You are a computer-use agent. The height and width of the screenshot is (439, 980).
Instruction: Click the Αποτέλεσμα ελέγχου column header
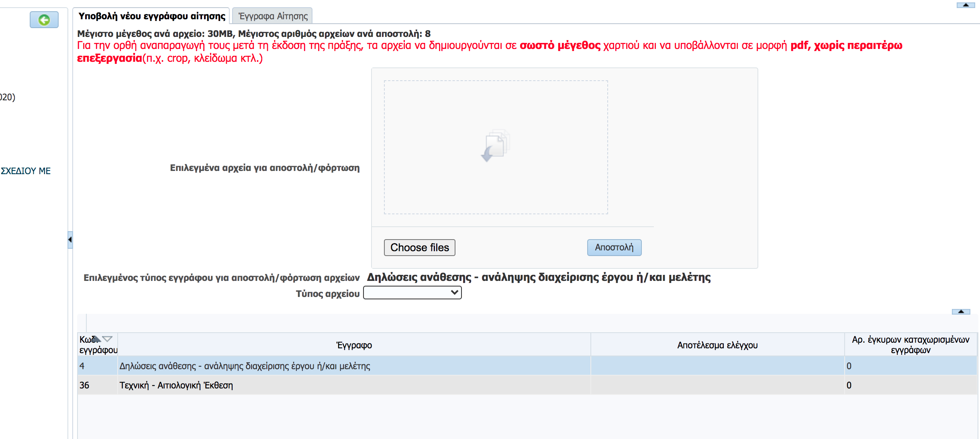pos(717,345)
